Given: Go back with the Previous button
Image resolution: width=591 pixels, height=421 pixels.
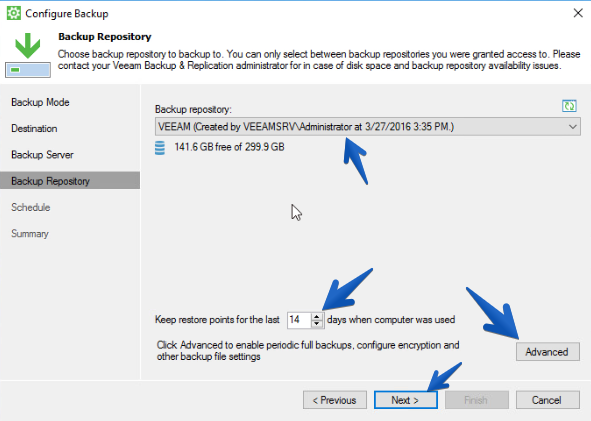Looking at the screenshot, I should click(x=335, y=400).
